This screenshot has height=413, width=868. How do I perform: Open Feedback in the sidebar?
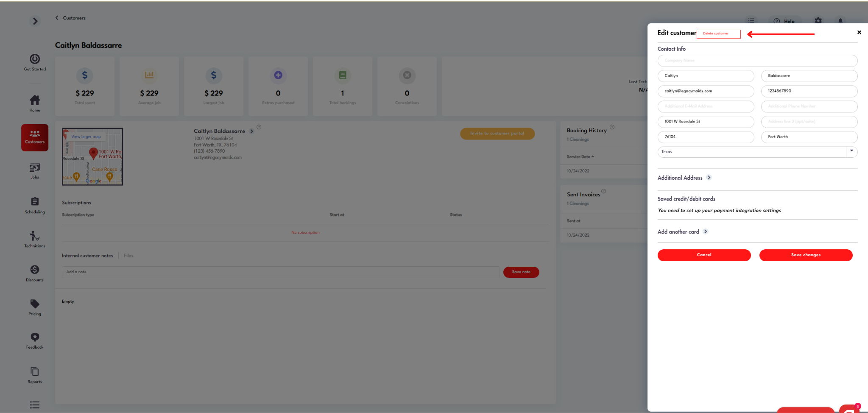click(35, 341)
